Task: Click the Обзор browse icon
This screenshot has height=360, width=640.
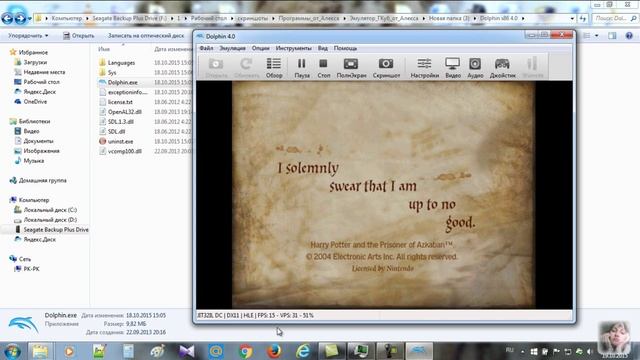Action: click(274, 68)
